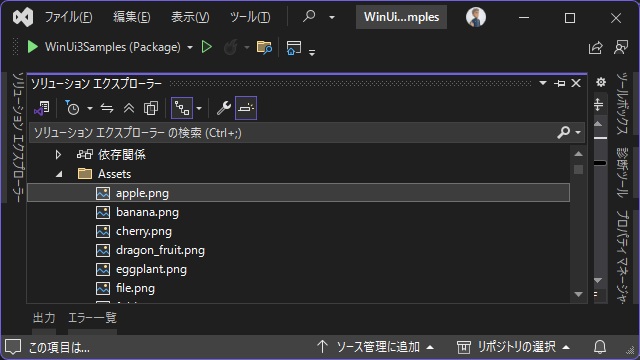Click the Show All Files icon

click(x=151, y=108)
